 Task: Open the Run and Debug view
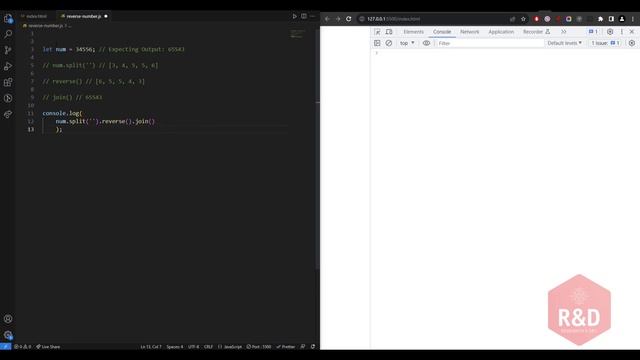8,66
